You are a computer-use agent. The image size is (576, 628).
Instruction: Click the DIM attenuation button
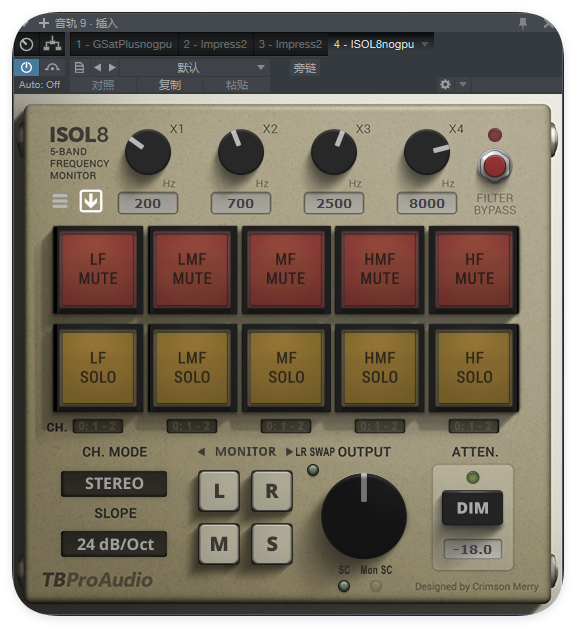point(472,508)
